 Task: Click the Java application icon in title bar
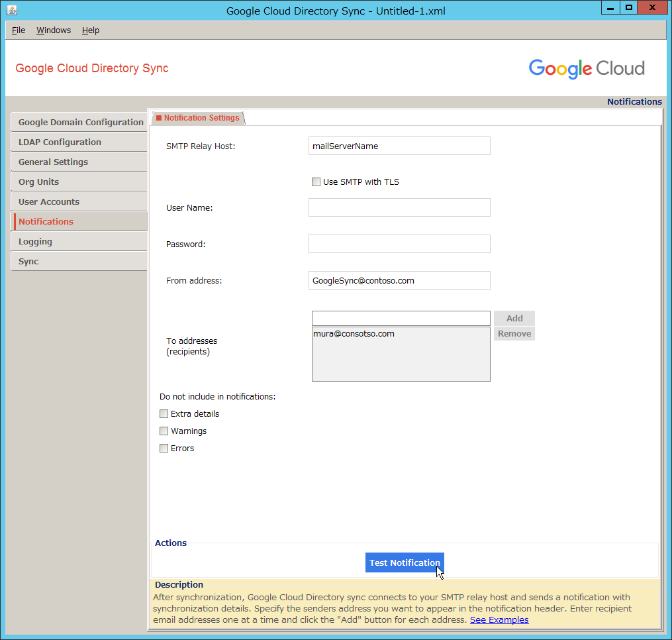tap(12, 10)
